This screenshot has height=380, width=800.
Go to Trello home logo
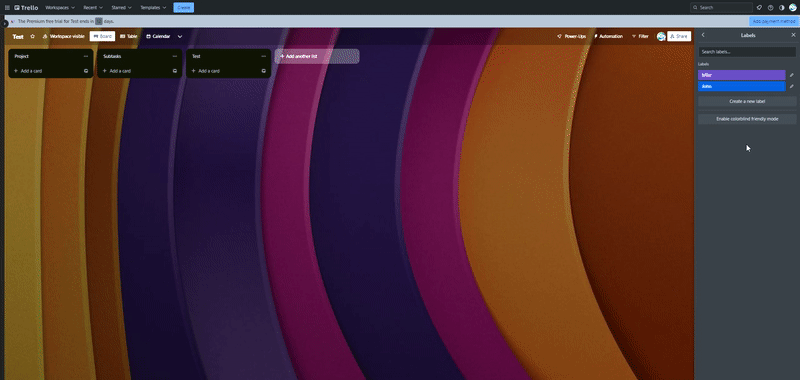[26, 8]
